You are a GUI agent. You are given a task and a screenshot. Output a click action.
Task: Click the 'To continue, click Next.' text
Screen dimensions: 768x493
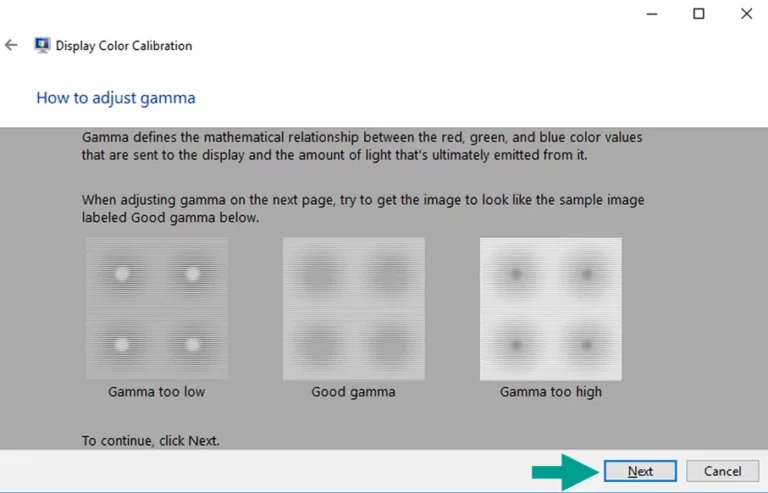tap(150, 441)
